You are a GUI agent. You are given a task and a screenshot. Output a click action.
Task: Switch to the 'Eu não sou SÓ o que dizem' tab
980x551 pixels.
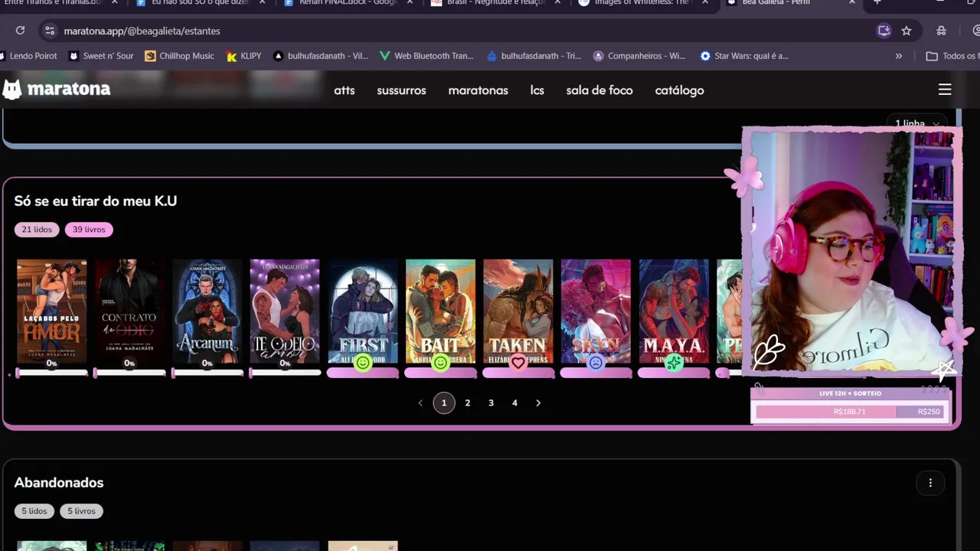(x=201, y=3)
